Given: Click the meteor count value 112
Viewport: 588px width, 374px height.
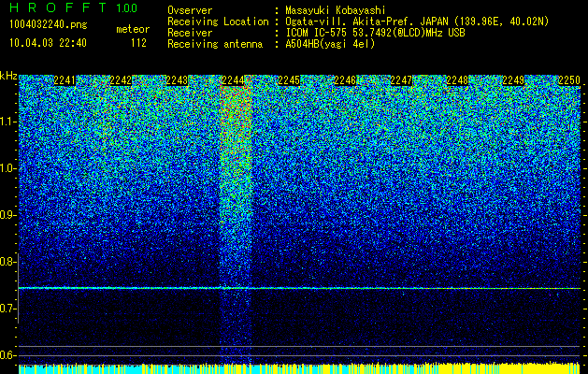Looking at the screenshot, I should point(138,43).
